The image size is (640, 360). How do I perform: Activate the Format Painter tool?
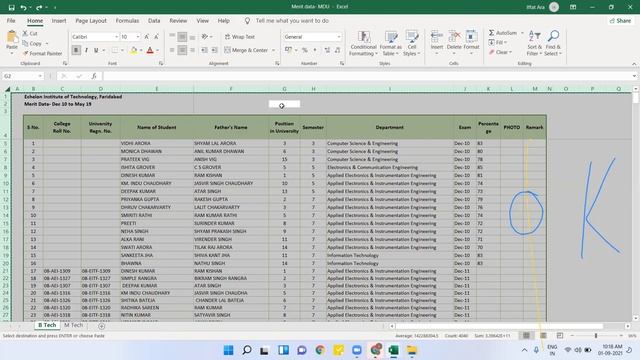[42, 53]
